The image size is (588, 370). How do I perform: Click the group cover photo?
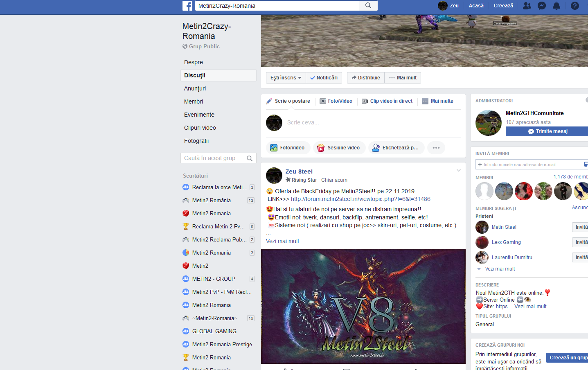click(x=424, y=41)
